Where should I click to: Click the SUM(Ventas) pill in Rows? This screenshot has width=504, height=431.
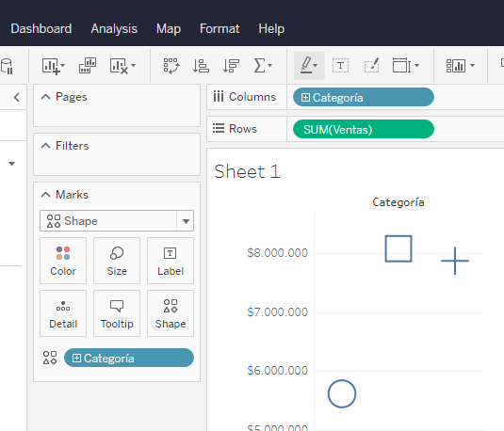tap(364, 129)
